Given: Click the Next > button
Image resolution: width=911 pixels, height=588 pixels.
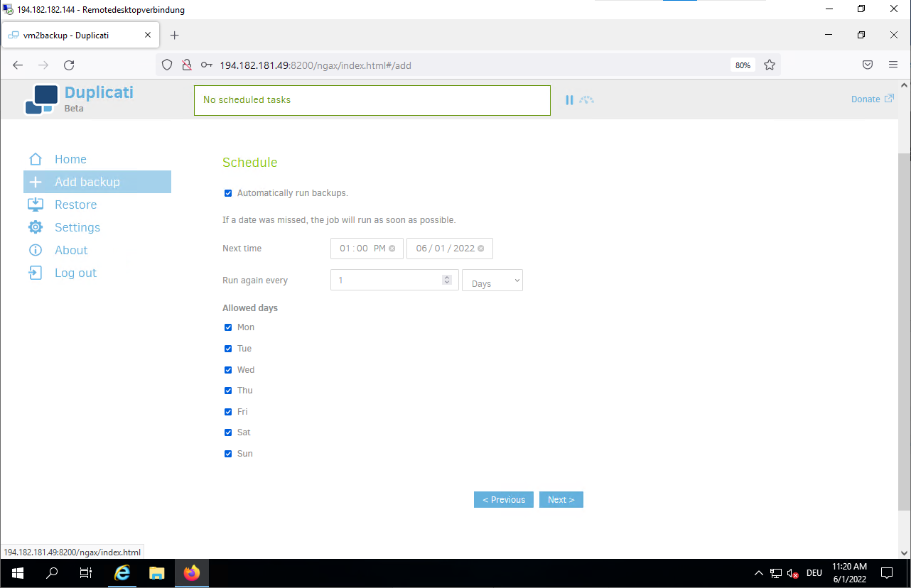Looking at the screenshot, I should click(x=561, y=500).
